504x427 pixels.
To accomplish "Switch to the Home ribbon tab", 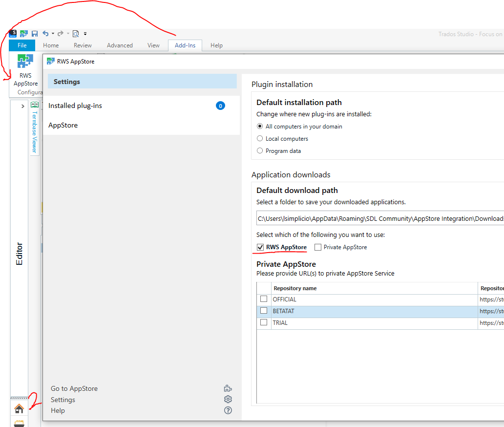I will [x=51, y=45].
